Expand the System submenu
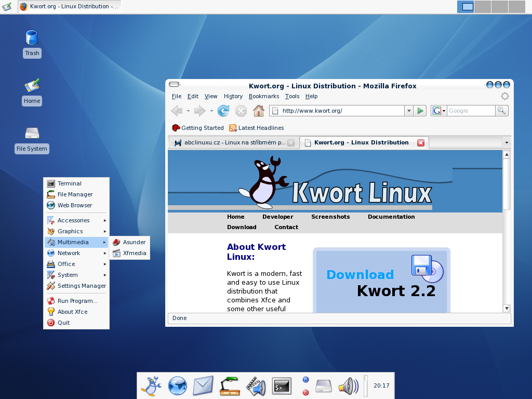The image size is (532, 399). tap(76, 275)
